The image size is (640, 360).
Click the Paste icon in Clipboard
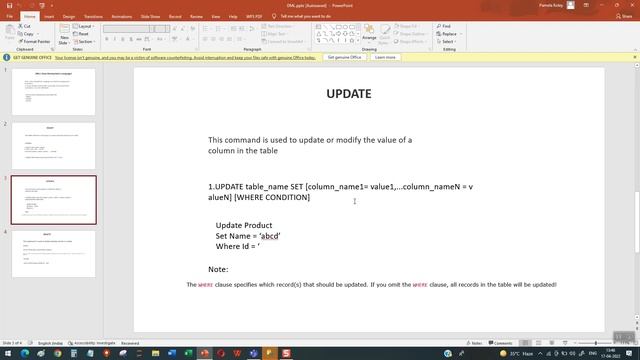tap(9, 33)
